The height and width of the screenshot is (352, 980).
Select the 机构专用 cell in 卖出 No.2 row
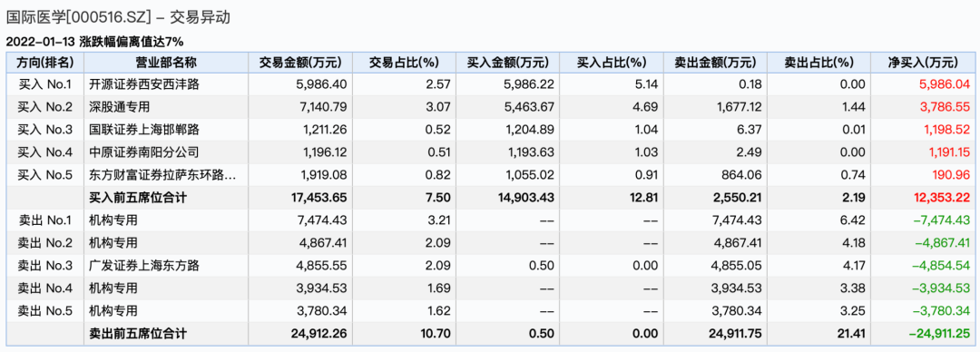click(113, 243)
